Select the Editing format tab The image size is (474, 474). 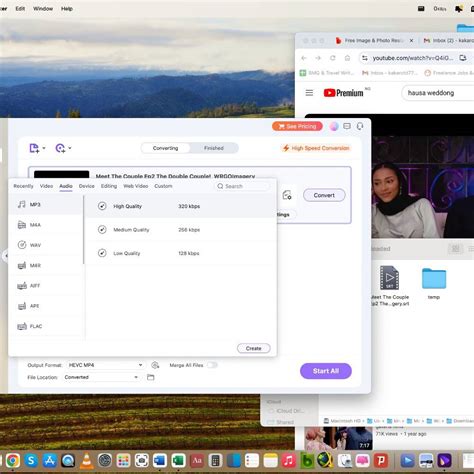[x=109, y=186]
